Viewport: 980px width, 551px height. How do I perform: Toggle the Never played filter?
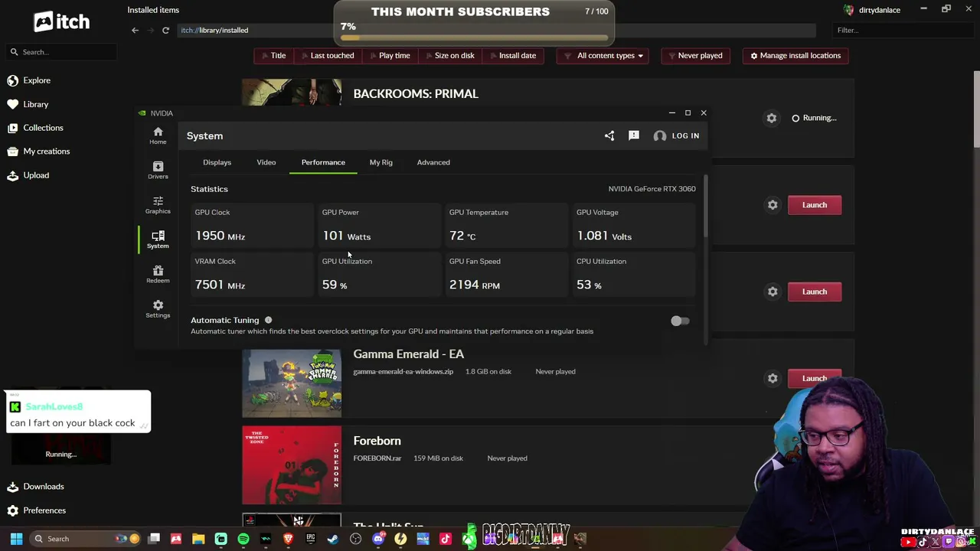point(696,56)
